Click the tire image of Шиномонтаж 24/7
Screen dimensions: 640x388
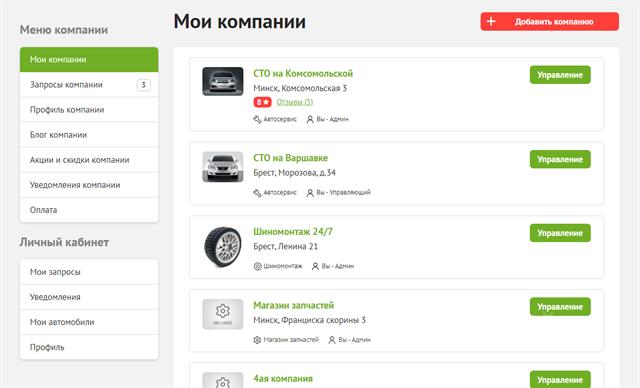click(x=223, y=247)
